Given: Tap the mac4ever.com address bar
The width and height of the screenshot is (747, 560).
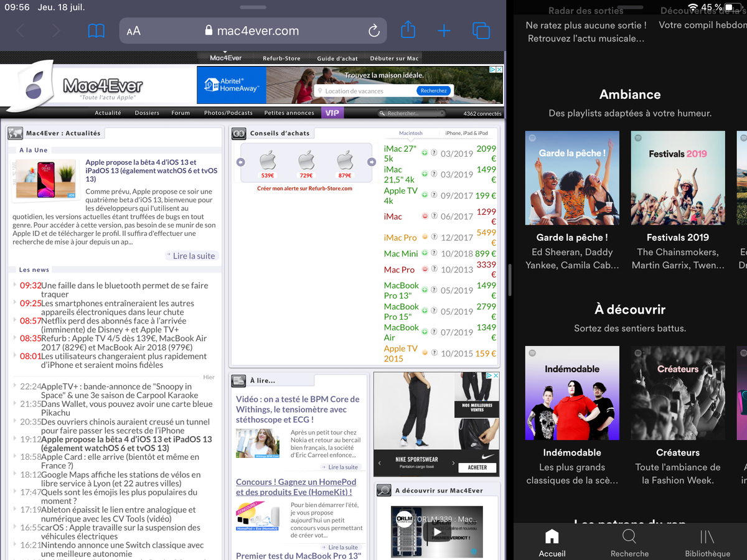Looking at the screenshot, I should (253, 30).
